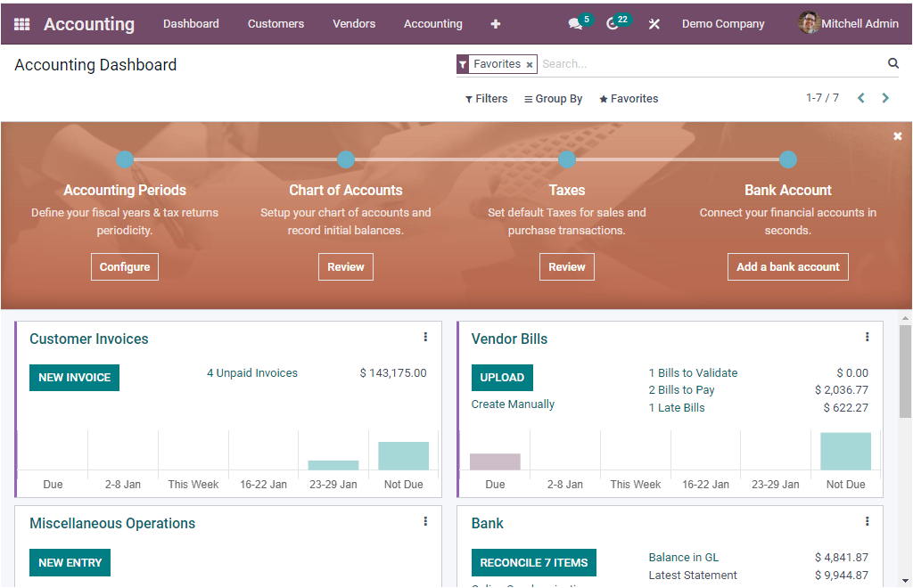Expand the Filters dropdown
Viewport: 913px width, 588px height.
coord(487,99)
